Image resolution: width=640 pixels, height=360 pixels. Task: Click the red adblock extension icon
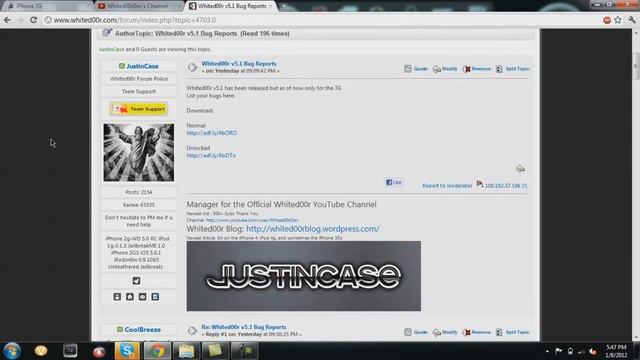[x=607, y=20]
